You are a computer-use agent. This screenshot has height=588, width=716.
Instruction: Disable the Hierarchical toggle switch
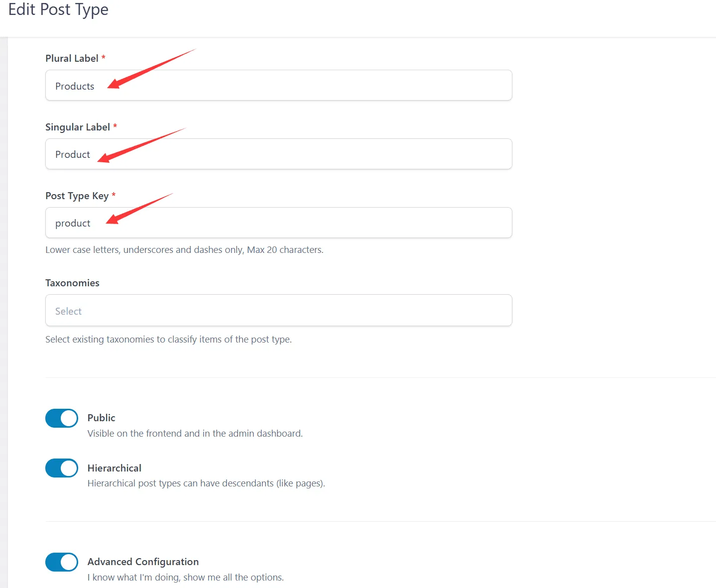coord(62,468)
